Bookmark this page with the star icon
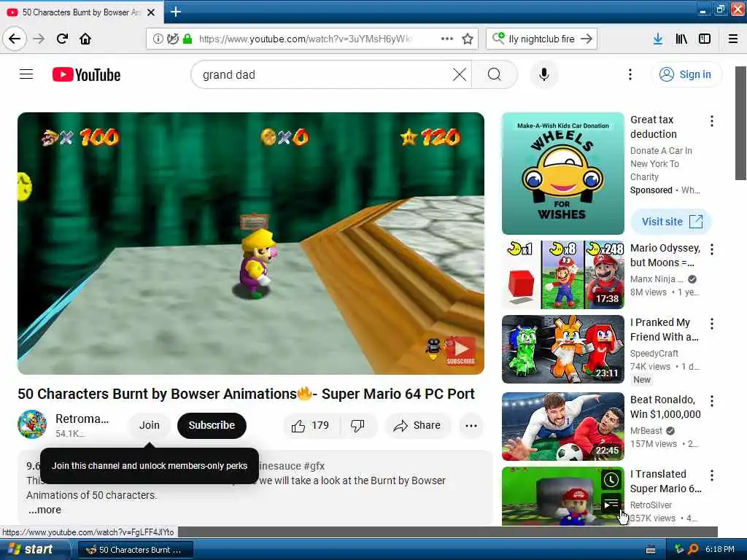The height and width of the screenshot is (560, 747). tap(468, 39)
